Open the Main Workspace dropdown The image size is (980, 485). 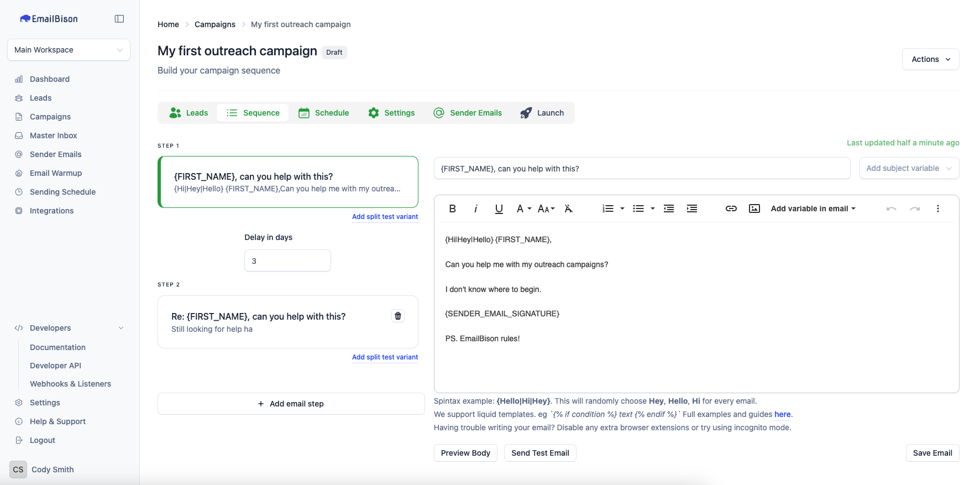69,50
